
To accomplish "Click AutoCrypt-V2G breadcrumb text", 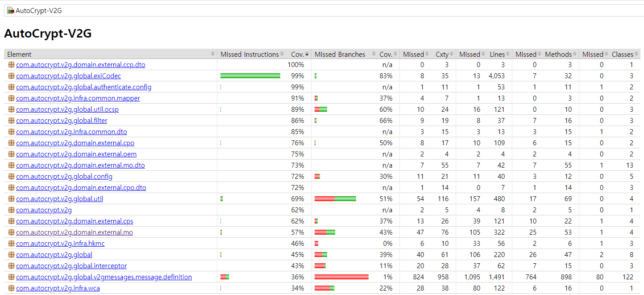I will tap(39, 11).
